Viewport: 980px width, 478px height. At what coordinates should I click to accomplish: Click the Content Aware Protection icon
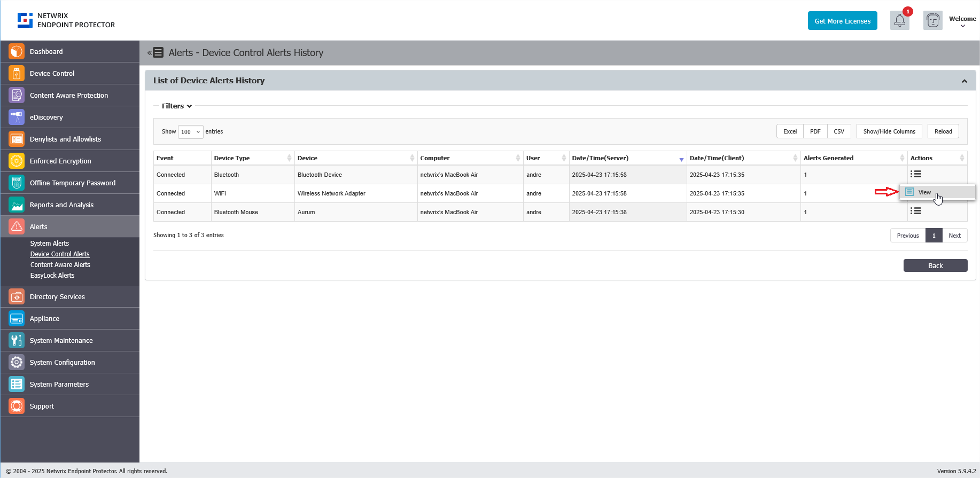tap(17, 95)
